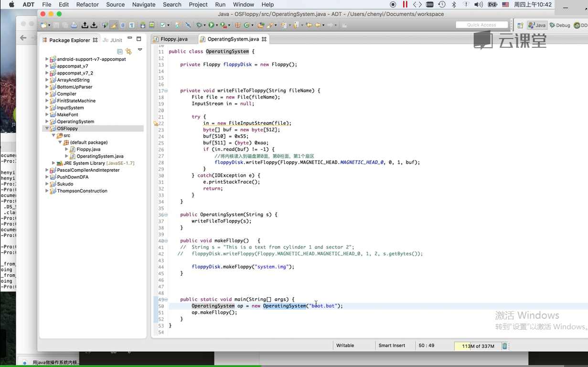Click the Back to last edit arrow icon
Viewport: 588px width, 367px height.
pos(309,25)
